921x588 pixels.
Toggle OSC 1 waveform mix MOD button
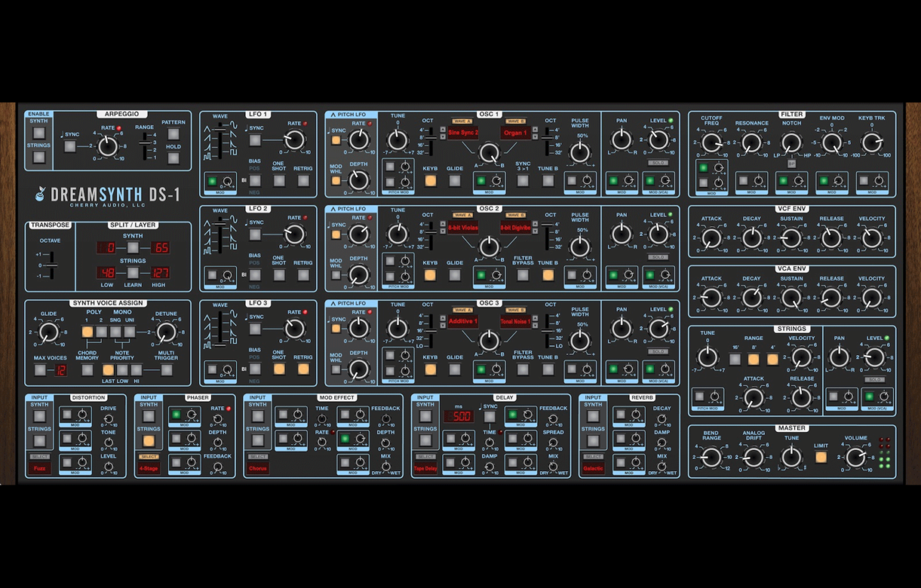(480, 181)
